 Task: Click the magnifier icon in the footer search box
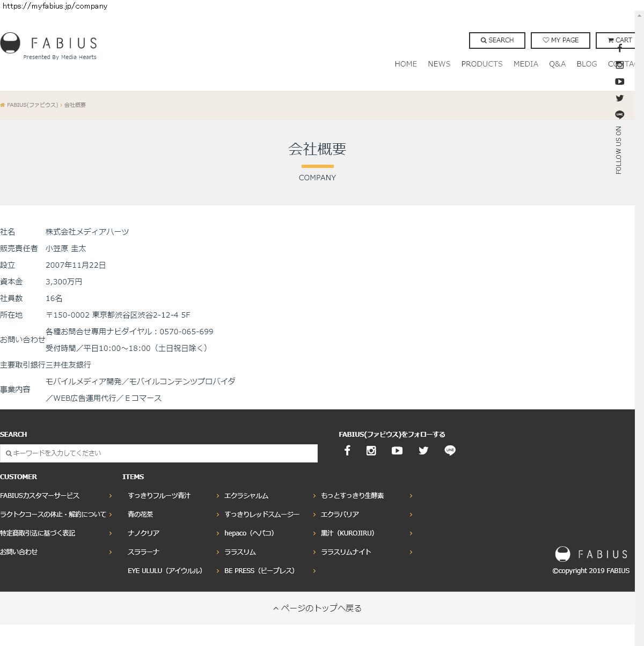[9, 453]
